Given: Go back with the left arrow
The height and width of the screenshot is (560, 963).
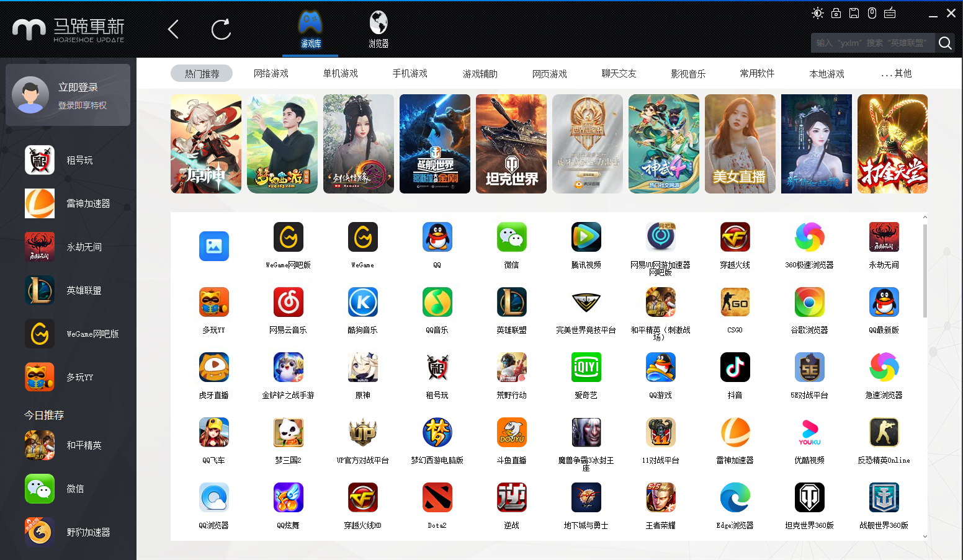Looking at the screenshot, I should click(173, 29).
